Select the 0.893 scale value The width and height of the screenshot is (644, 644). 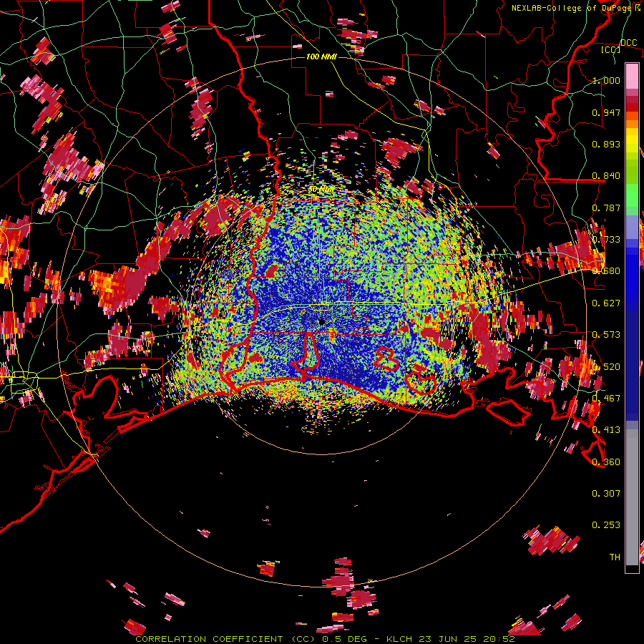click(x=606, y=144)
